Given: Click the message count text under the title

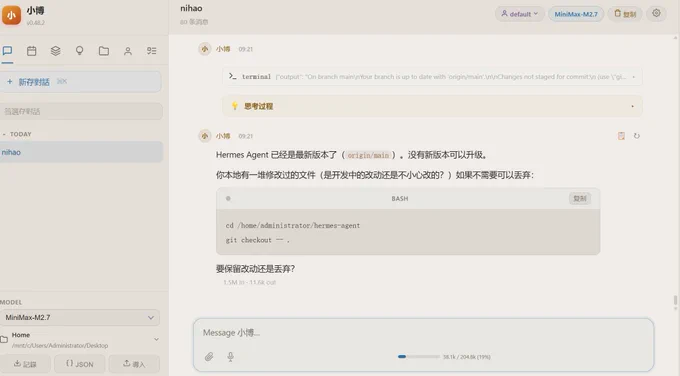Looking at the screenshot, I should (x=194, y=22).
